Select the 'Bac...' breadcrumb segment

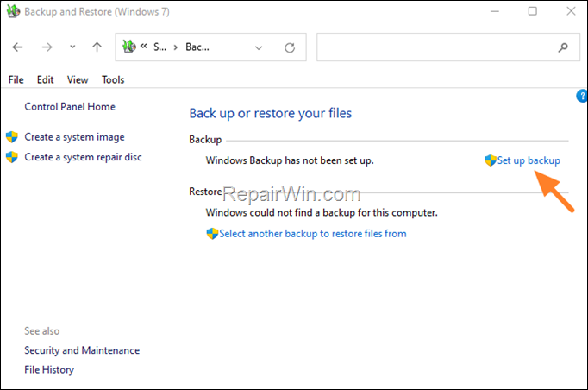tap(197, 47)
